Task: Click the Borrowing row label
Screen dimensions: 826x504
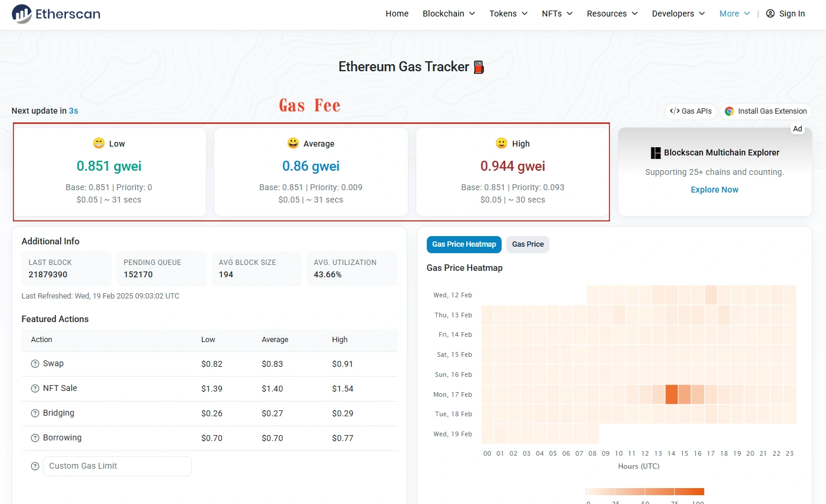Action: (x=62, y=438)
